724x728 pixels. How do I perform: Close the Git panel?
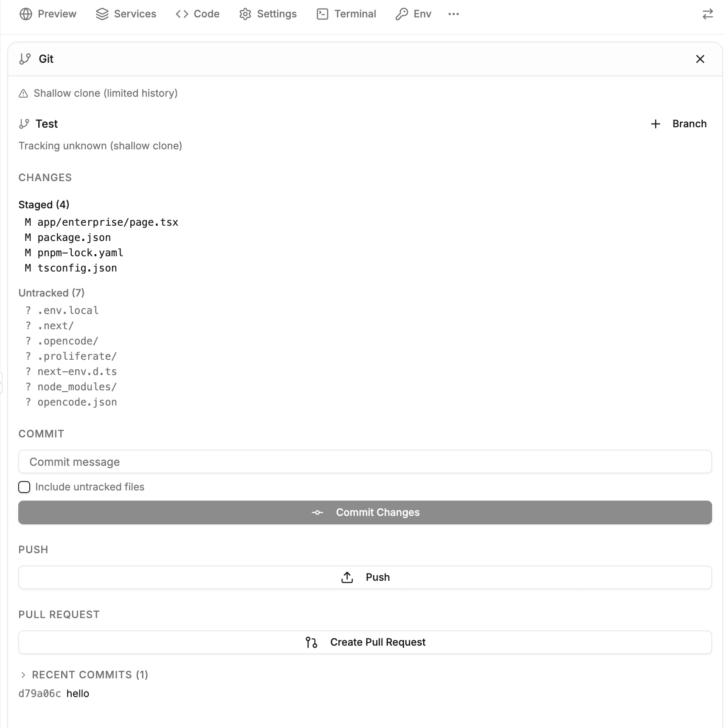(700, 59)
